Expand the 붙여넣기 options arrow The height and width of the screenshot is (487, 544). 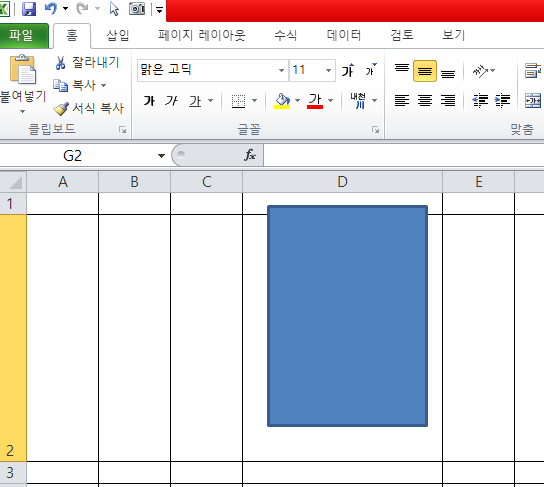tap(23, 111)
